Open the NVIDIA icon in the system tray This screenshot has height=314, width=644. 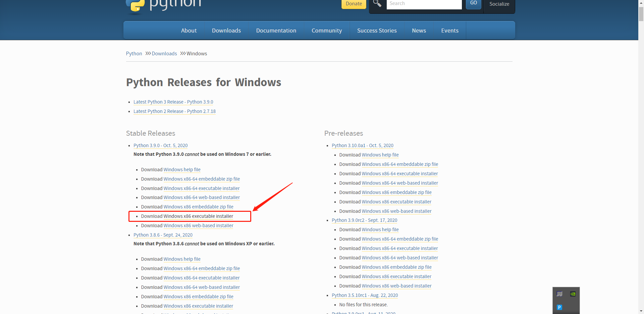(573, 294)
